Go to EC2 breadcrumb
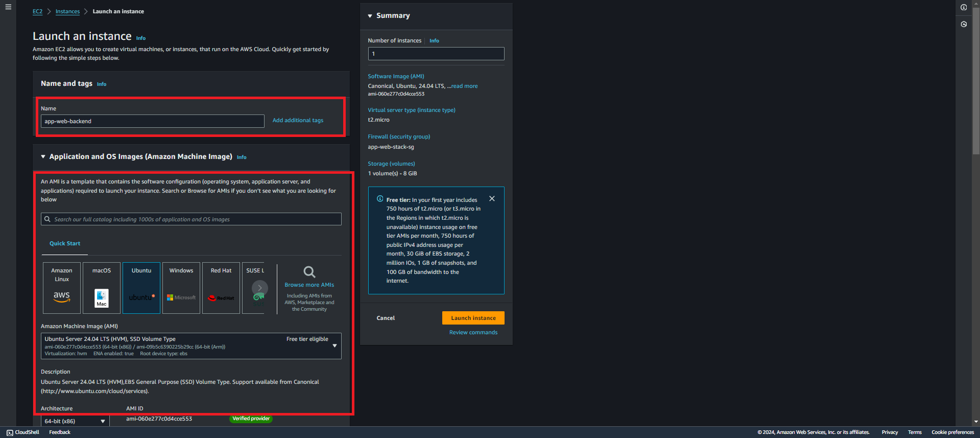The width and height of the screenshot is (980, 438). pos(38,11)
